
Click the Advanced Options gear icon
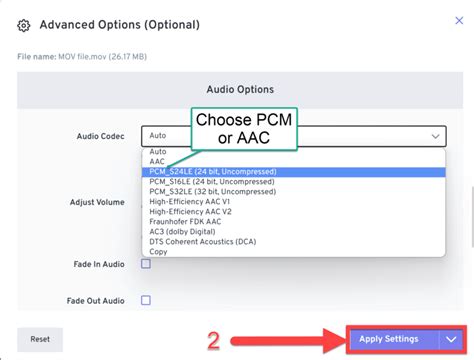click(x=24, y=25)
